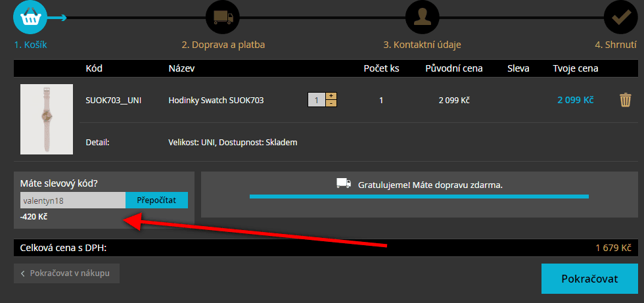Click the contact person step icon
Image resolution: width=644 pixels, height=303 pixels.
(422, 18)
